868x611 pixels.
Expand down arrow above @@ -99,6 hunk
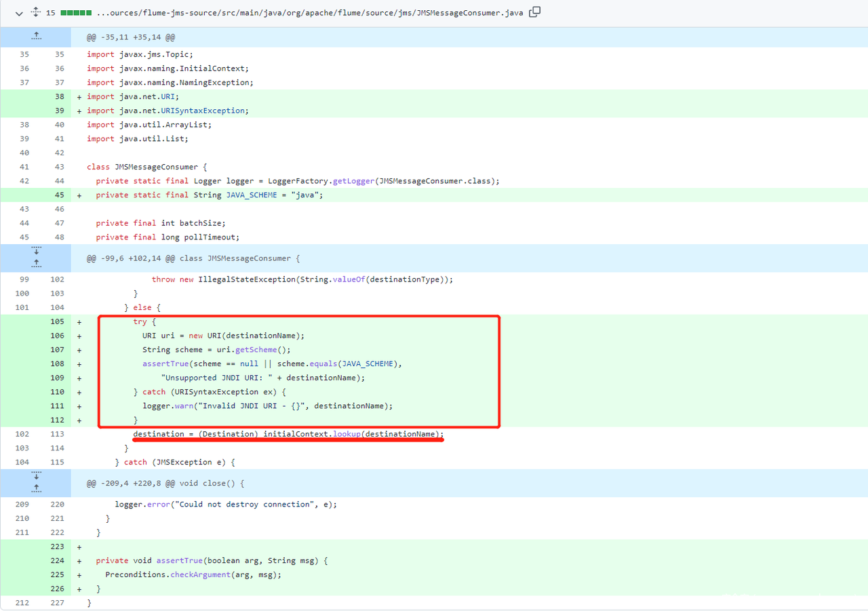[36, 252]
